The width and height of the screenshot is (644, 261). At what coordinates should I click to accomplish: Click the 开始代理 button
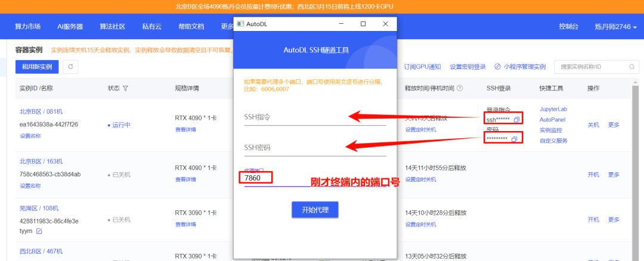tap(315, 210)
